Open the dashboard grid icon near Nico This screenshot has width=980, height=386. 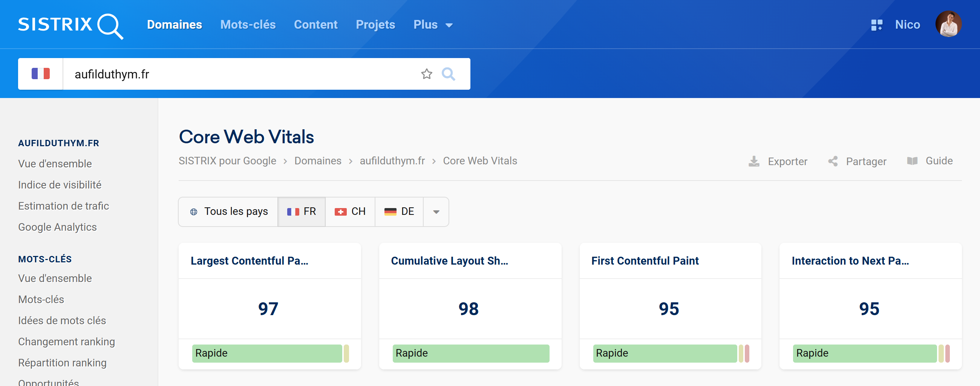876,25
